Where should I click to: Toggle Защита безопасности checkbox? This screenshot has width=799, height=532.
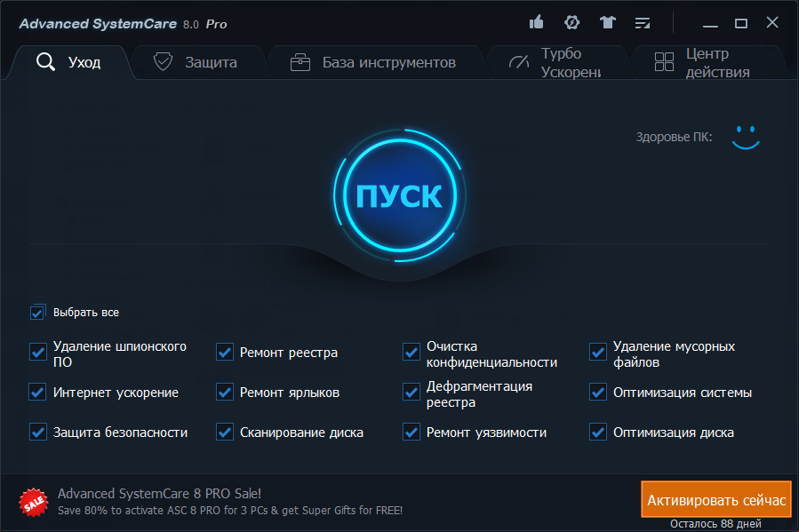37,432
